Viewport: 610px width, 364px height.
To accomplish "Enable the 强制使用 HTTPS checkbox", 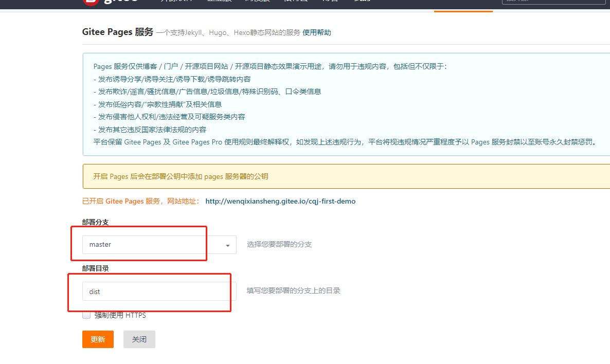I will [86, 315].
